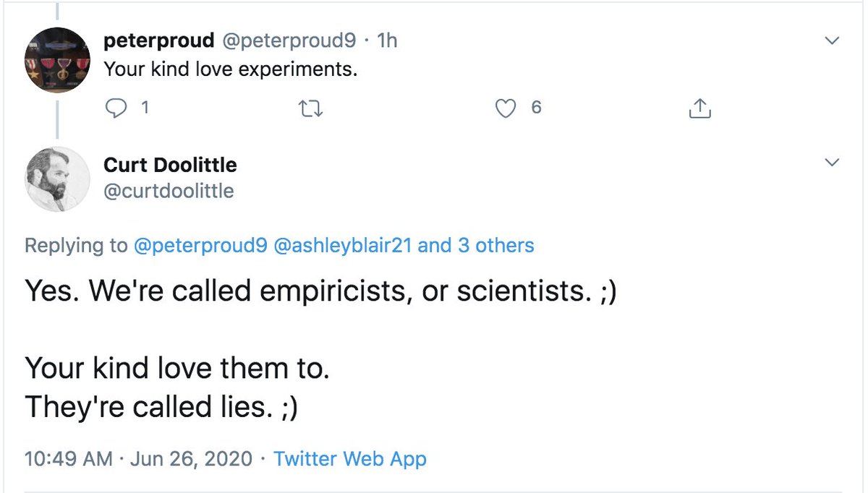Click the reply icon on peterproud's tweet
This screenshot has height=493, width=868.
click(116, 108)
